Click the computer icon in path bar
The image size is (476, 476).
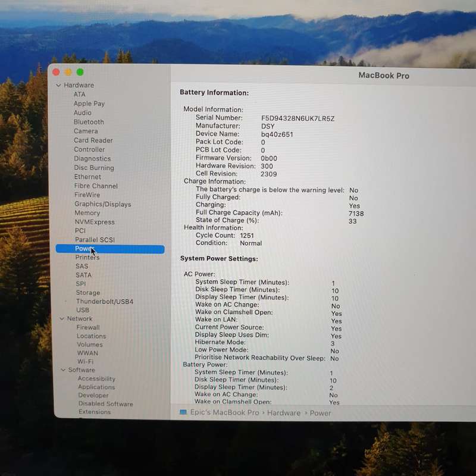tap(183, 412)
